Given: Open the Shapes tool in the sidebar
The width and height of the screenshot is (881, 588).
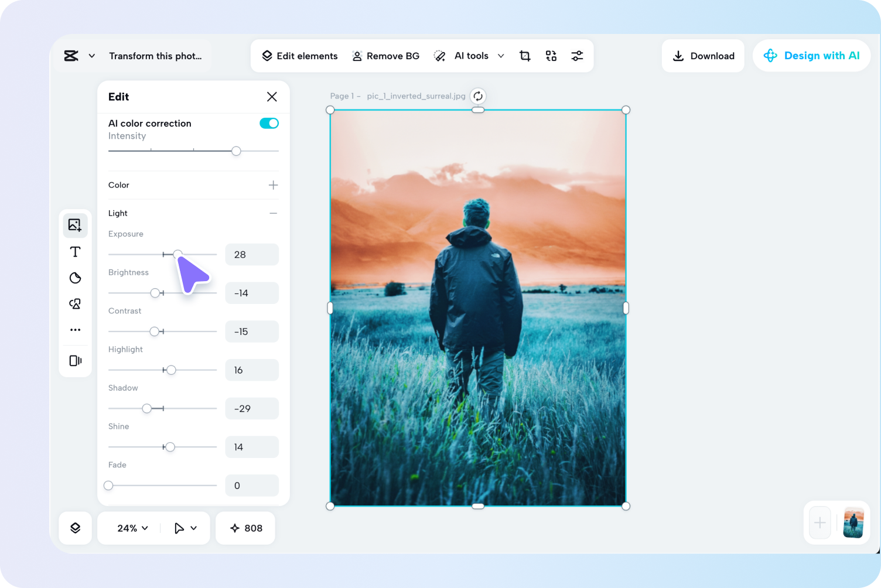Looking at the screenshot, I should coord(75,278).
